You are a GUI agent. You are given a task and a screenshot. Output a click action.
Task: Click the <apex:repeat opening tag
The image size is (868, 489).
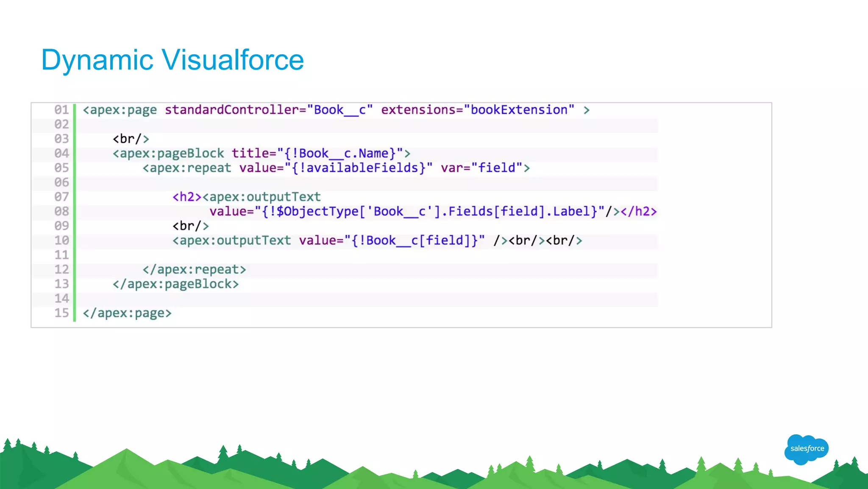coord(187,168)
